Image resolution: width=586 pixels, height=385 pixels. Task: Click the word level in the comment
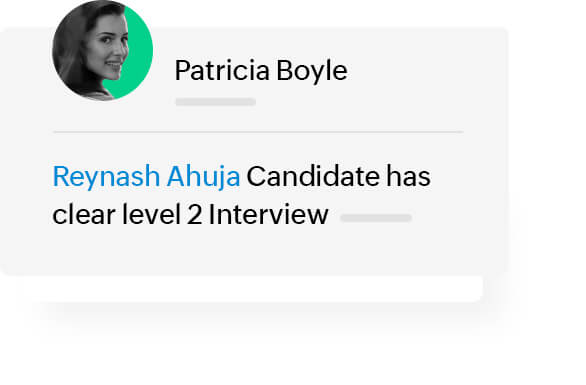click(x=151, y=214)
